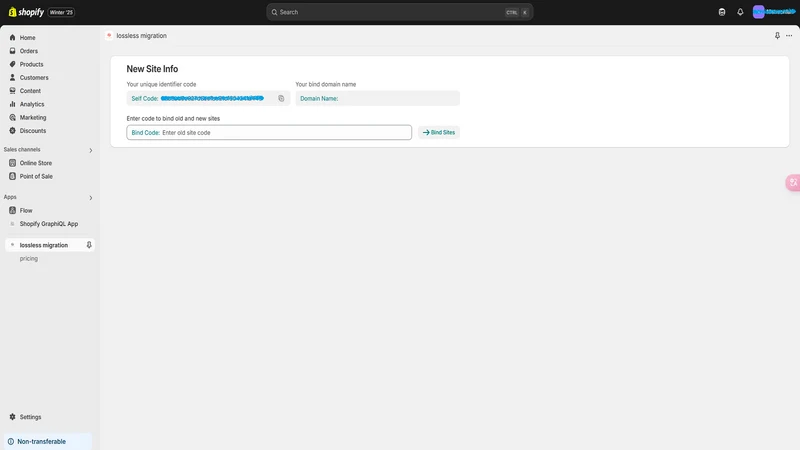Viewport: 800px width, 450px height.
Task: Open the Home icon in sidebar
Action: coord(12,37)
